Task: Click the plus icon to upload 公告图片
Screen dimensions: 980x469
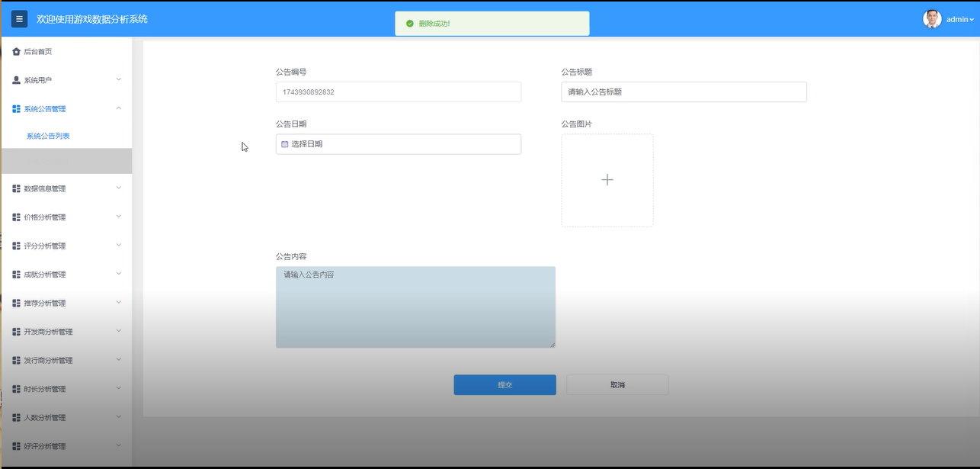Action: (607, 179)
